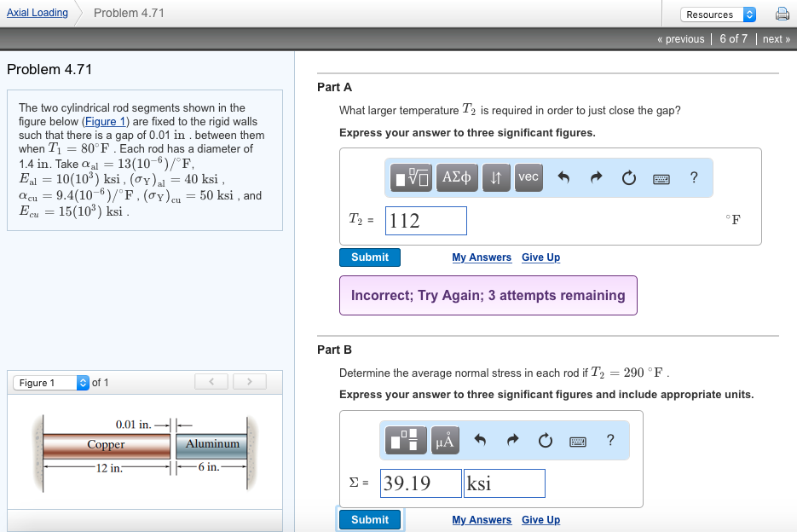Image resolution: width=797 pixels, height=532 pixels.
Task: Select the vec button in Part A toolbar
Action: coord(528,177)
